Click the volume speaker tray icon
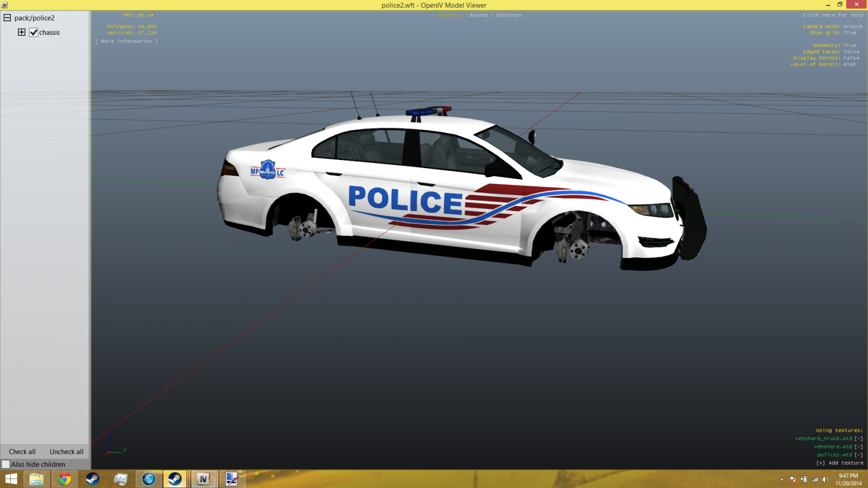 coord(825,479)
